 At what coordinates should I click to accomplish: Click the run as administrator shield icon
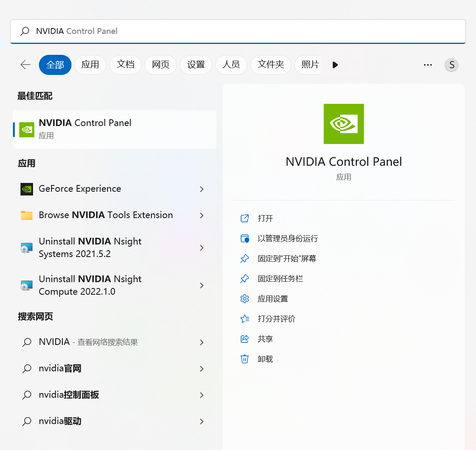(x=245, y=239)
